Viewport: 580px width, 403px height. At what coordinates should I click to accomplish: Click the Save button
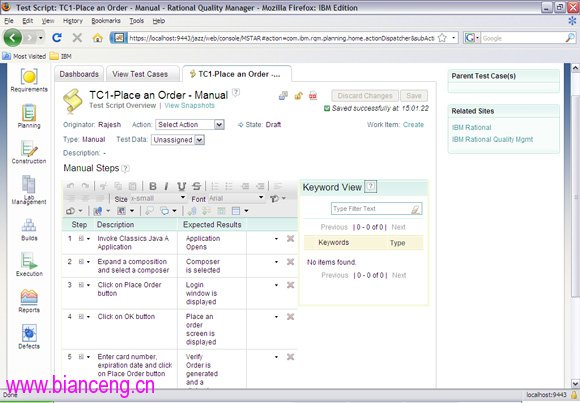414,96
